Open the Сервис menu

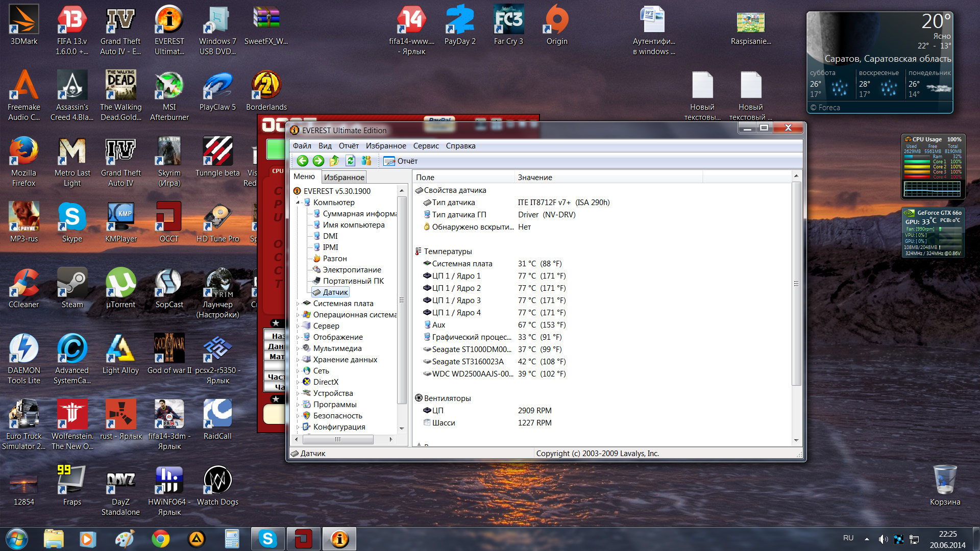coord(426,146)
